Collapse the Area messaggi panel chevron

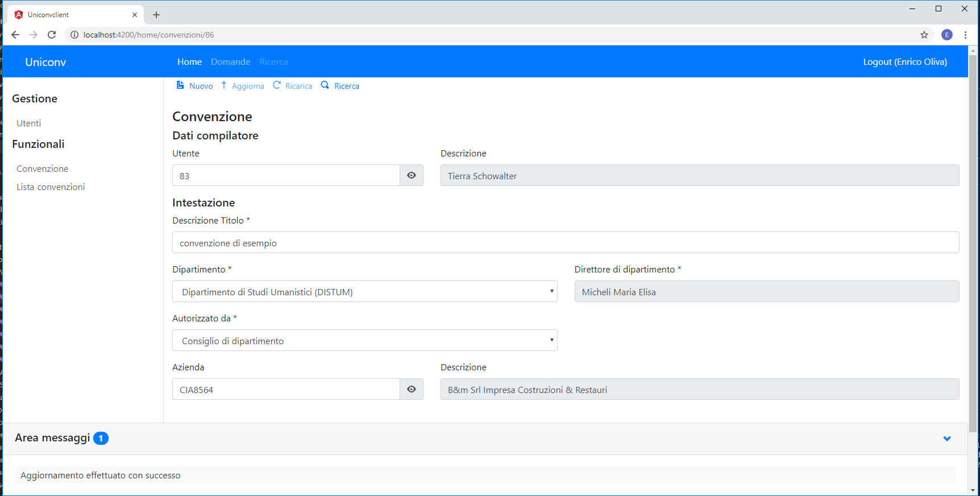[947, 439]
